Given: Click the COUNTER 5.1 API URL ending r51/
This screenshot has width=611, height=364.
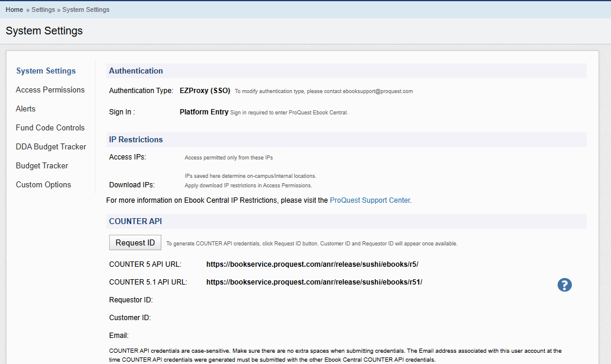Looking at the screenshot, I should click(314, 282).
